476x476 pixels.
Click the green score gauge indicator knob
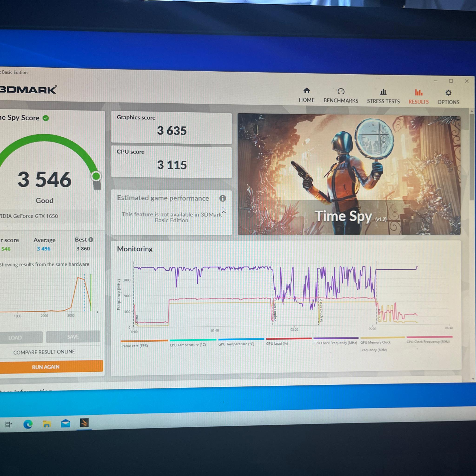point(96,176)
